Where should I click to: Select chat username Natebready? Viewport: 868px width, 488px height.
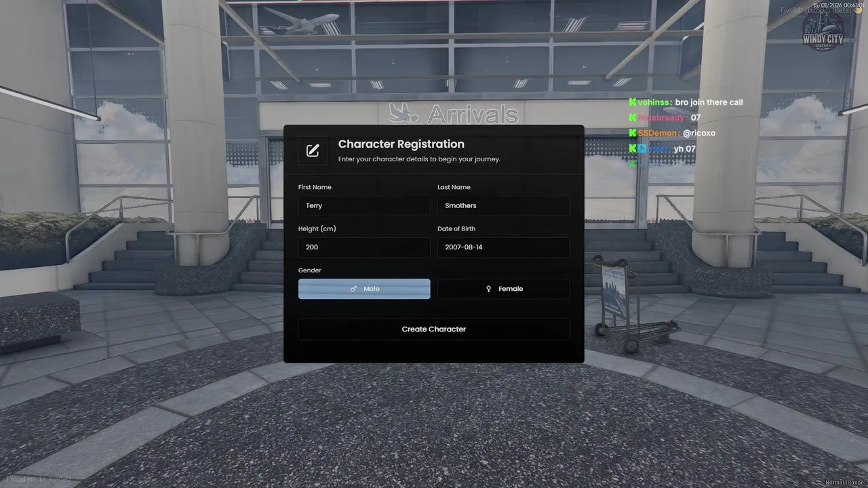click(x=663, y=118)
